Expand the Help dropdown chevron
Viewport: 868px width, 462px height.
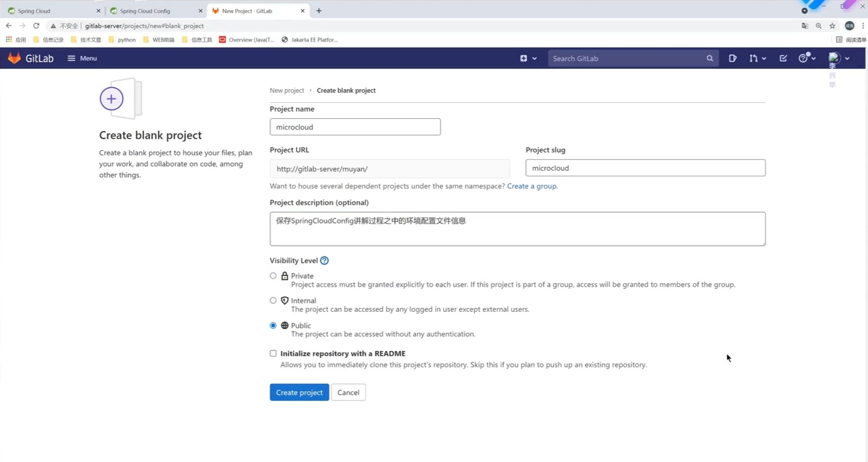click(813, 59)
